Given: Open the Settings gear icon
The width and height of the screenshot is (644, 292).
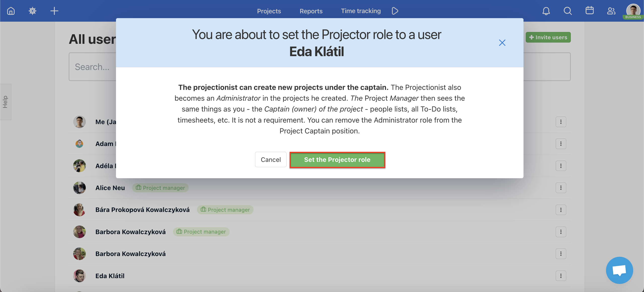Looking at the screenshot, I should point(32,11).
